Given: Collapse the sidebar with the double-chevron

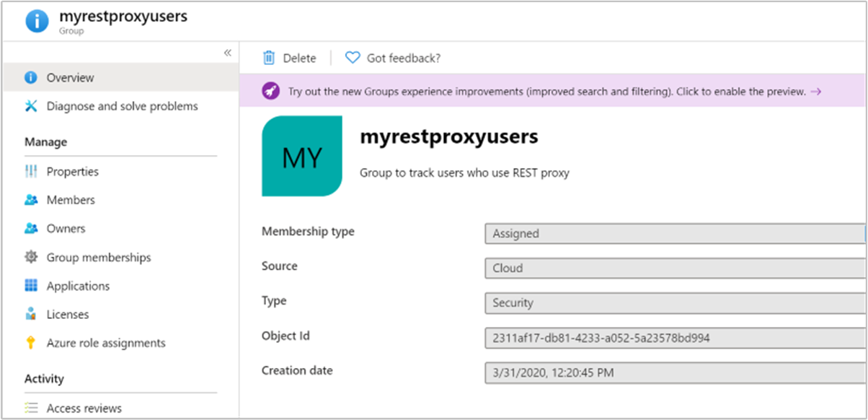Looking at the screenshot, I should click(227, 53).
